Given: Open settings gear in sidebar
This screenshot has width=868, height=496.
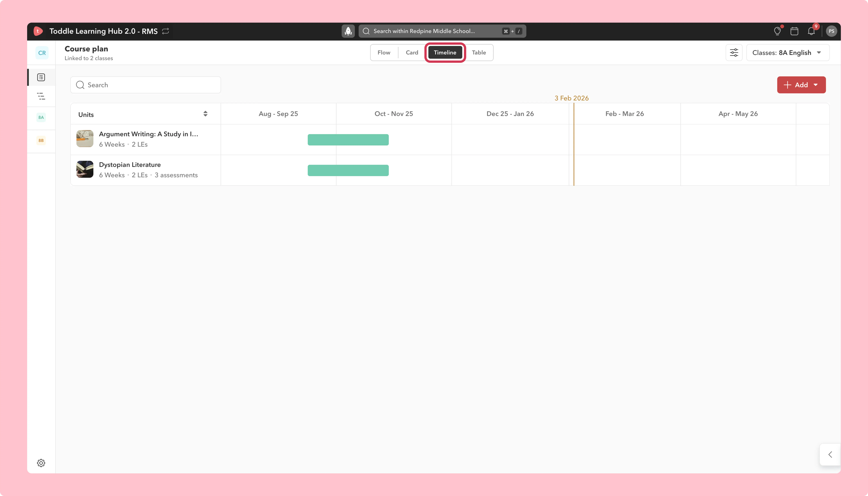Looking at the screenshot, I should pos(41,463).
